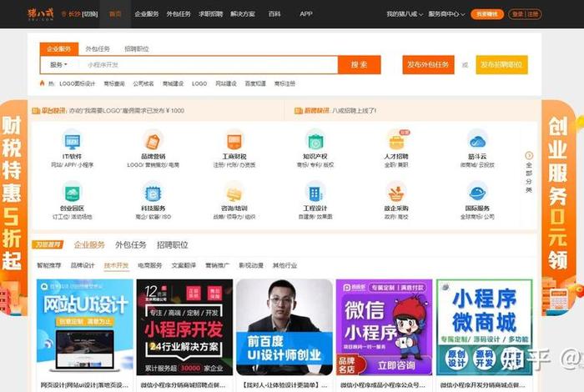
Task: Open the 品牌营销 category icon
Action: (x=153, y=141)
